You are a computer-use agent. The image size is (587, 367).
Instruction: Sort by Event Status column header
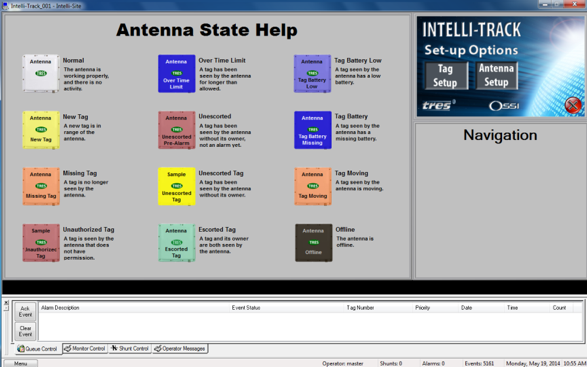pos(286,307)
